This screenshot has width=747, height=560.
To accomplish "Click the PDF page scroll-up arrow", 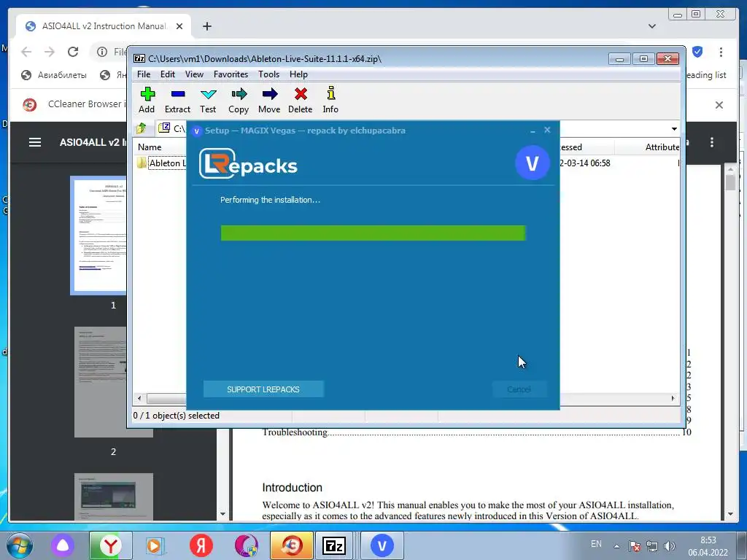I will tap(730, 169).
